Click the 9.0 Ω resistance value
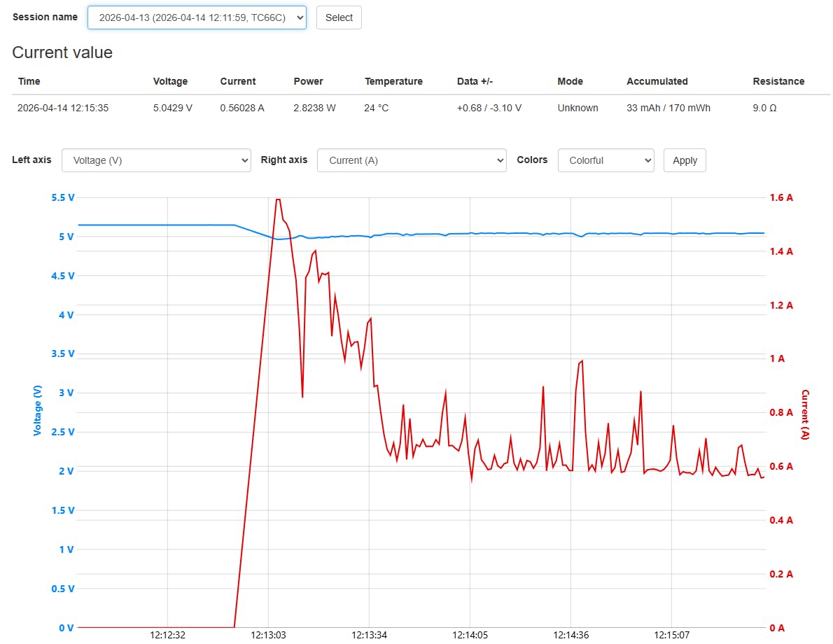Viewport: 833px width, 644px height. (764, 108)
